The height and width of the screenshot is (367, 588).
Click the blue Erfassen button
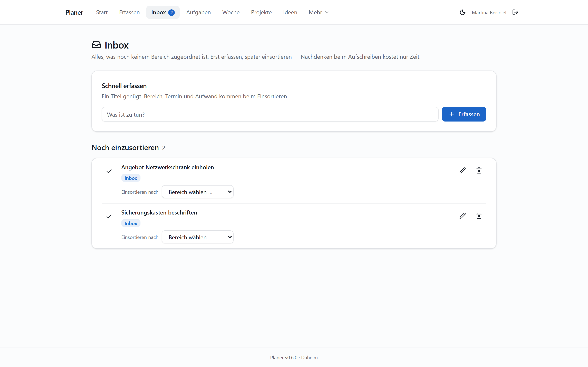[x=464, y=114]
